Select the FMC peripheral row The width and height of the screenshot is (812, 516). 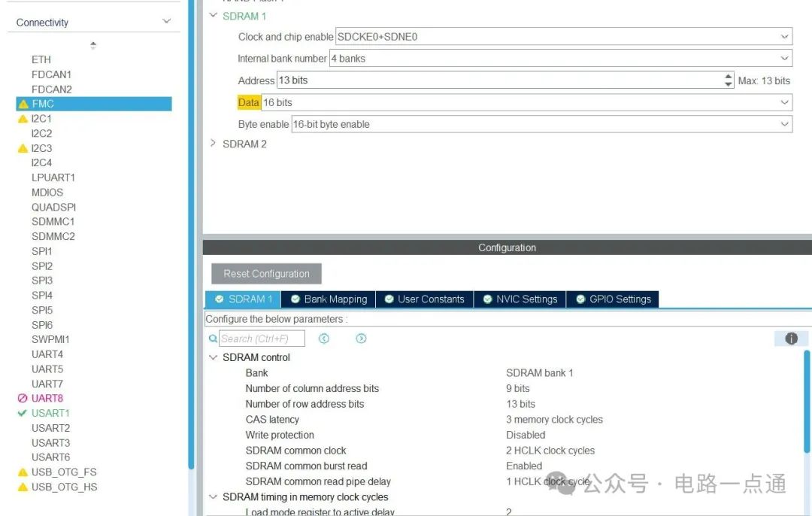tap(94, 104)
